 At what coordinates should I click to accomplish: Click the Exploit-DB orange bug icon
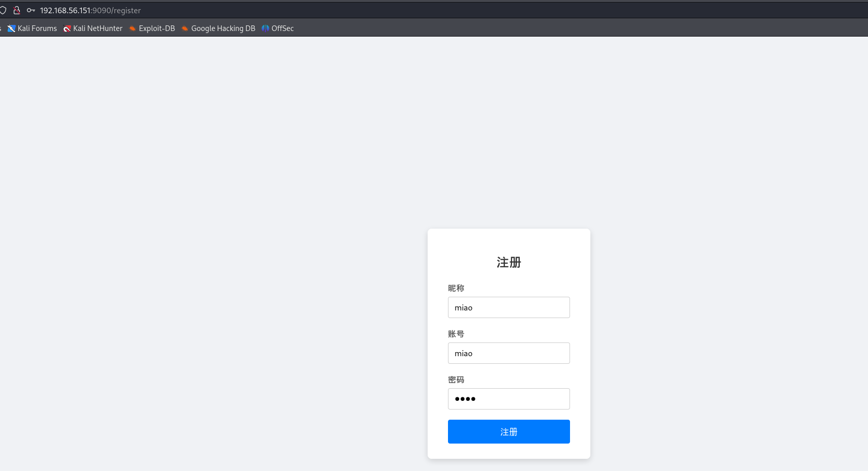(132, 28)
